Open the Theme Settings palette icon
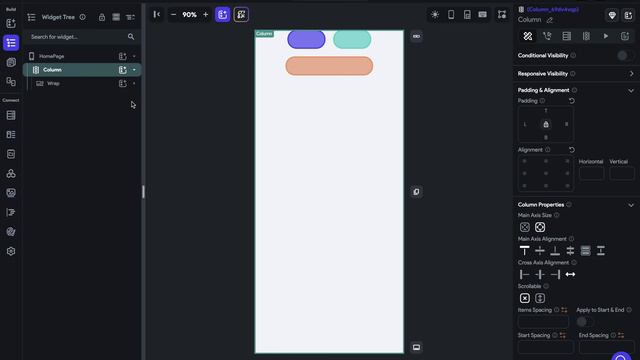The width and height of the screenshot is (640, 360). coord(11,232)
